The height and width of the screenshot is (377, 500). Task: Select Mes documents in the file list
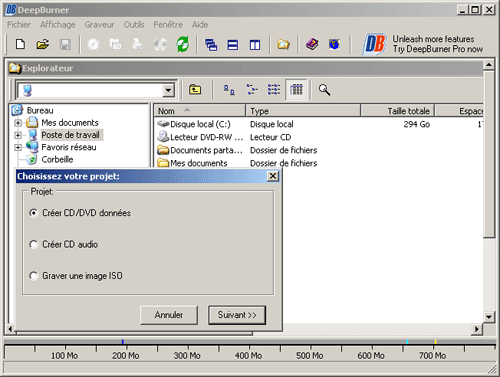pos(193,163)
